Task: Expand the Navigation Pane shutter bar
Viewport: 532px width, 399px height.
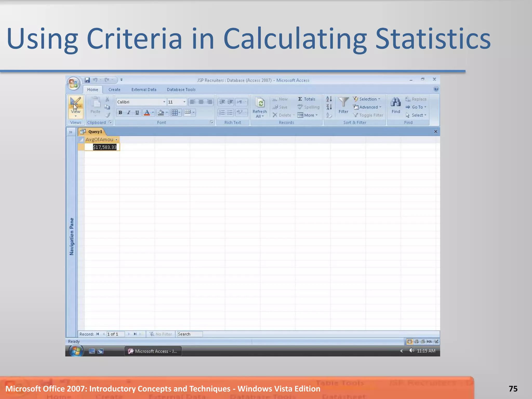Action: (x=71, y=132)
